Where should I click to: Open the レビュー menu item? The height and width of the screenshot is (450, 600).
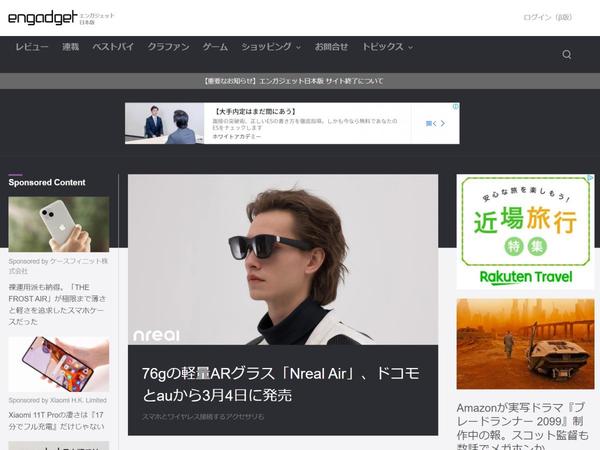point(32,47)
